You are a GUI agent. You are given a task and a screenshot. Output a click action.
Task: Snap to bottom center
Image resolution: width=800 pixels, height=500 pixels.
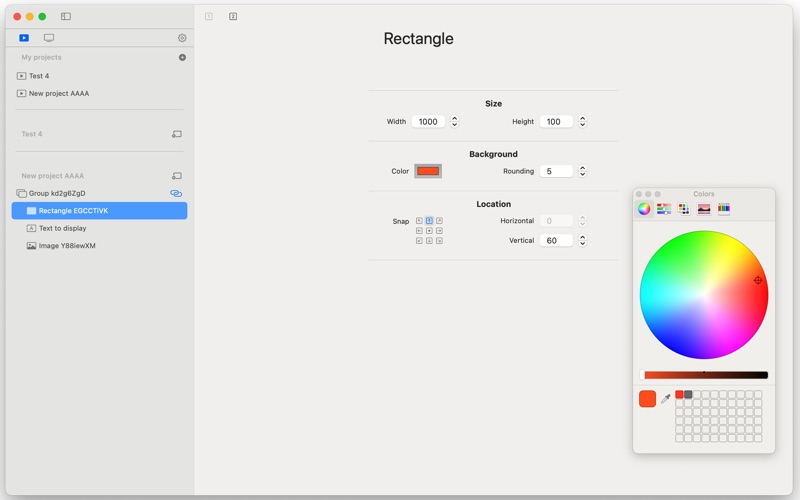coord(429,241)
